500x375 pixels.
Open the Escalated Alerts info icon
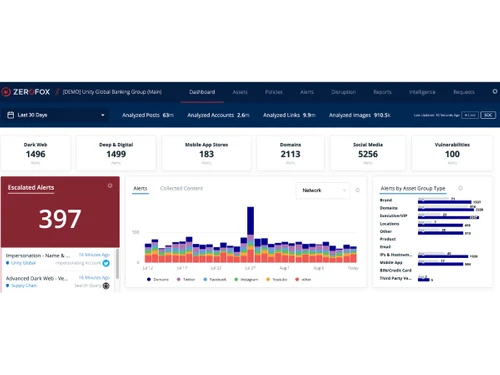click(x=110, y=186)
